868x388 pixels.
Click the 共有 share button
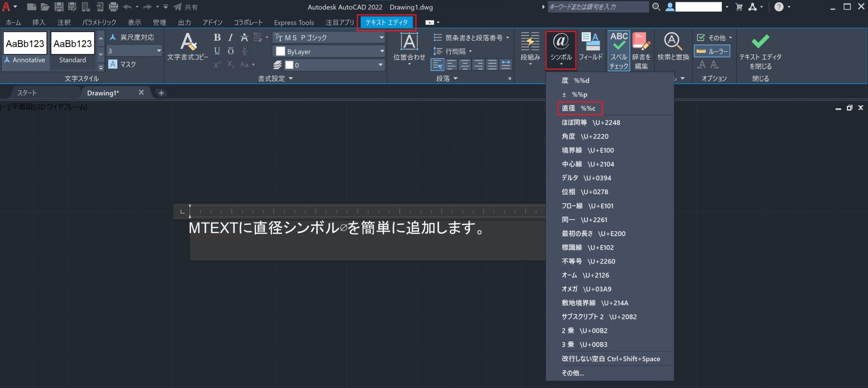tap(186, 7)
